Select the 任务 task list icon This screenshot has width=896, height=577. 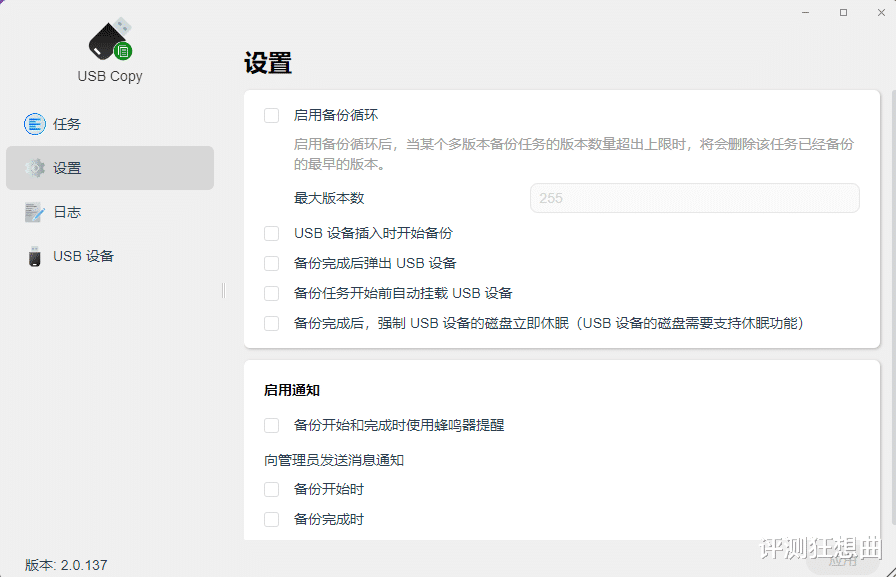(x=36, y=124)
